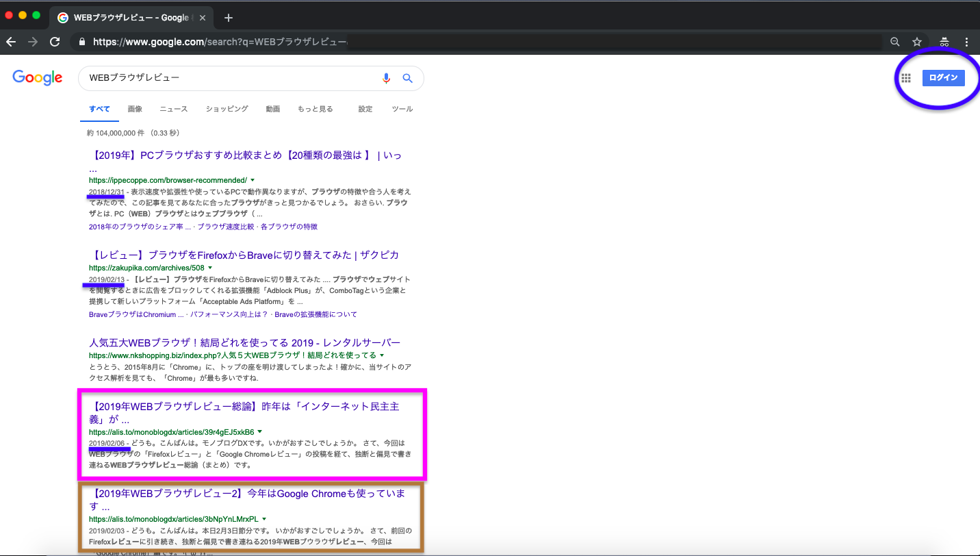Image resolution: width=980 pixels, height=556 pixels.
Task: Open a new tab with plus button
Action: click(229, 18)
